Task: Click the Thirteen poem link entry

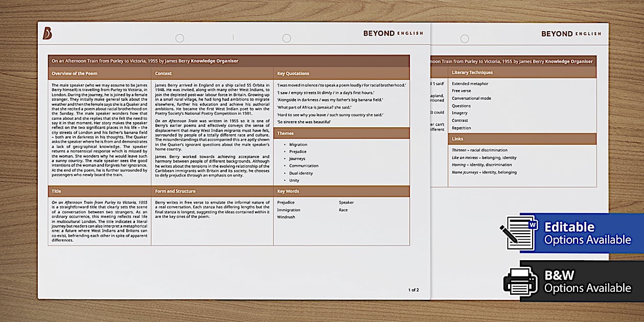Action: [479, 150]
